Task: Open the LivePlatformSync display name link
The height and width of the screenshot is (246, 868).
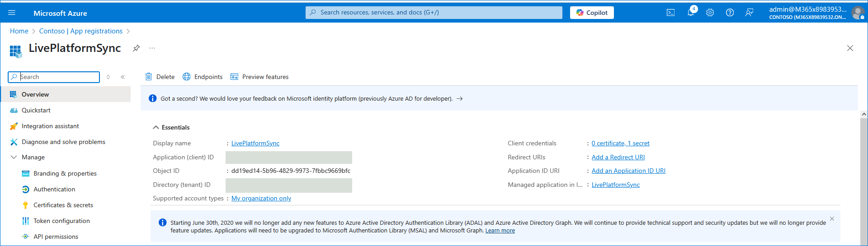Action: (255, 143)
